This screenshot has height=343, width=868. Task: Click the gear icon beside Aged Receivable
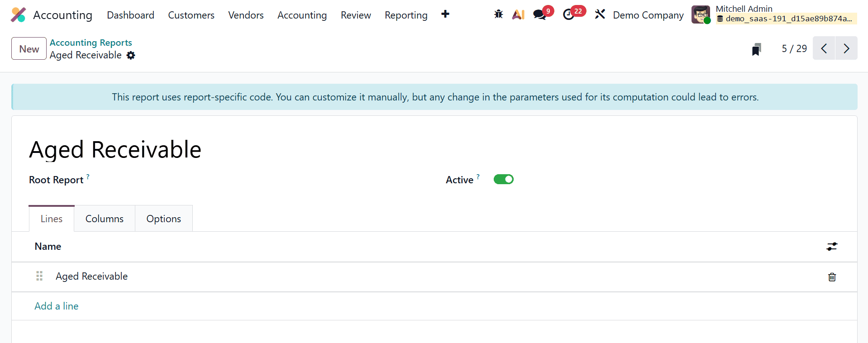[x=131, y=55]
